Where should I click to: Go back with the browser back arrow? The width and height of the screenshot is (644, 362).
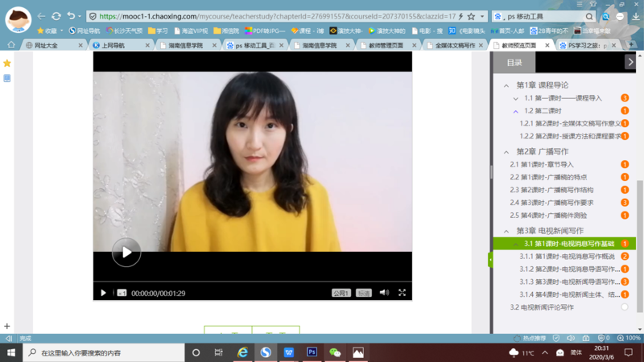click(x=41, y=16)
